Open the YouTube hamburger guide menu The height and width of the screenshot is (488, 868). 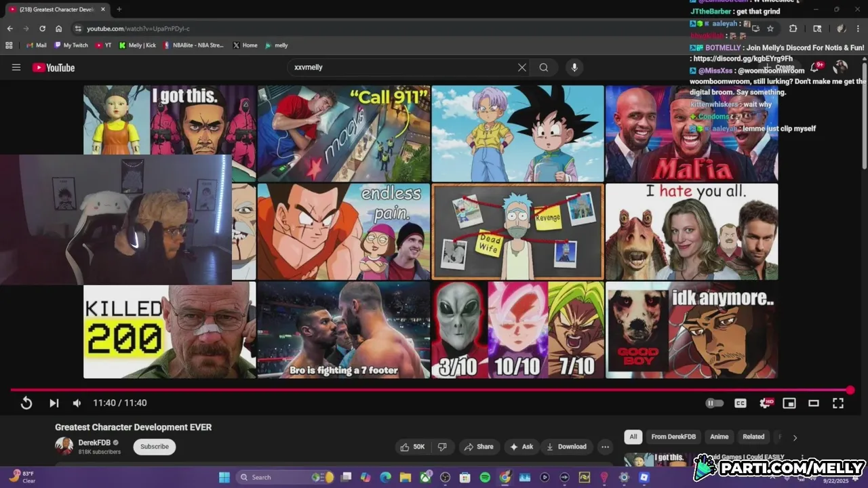(x=16, y=67)
